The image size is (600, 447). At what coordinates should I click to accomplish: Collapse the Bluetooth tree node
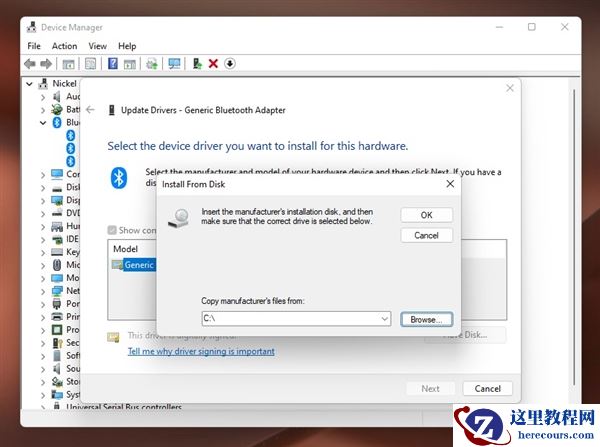(43, 122)
